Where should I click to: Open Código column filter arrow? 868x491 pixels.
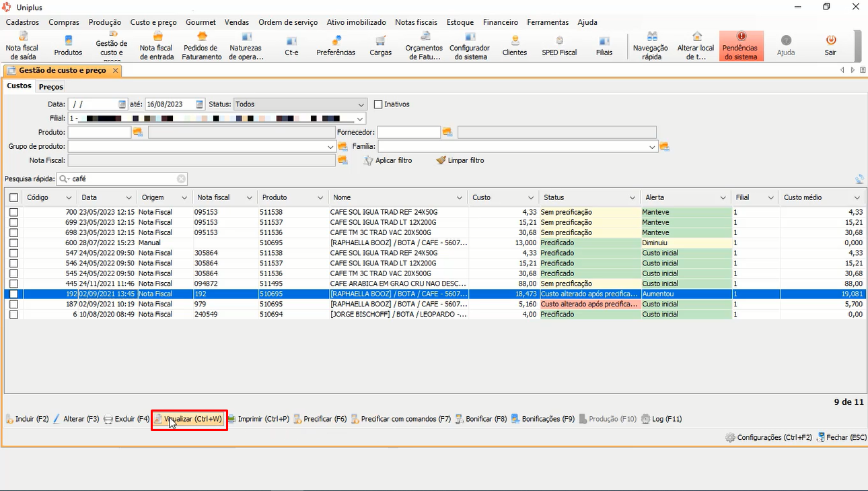click(69, 197)
